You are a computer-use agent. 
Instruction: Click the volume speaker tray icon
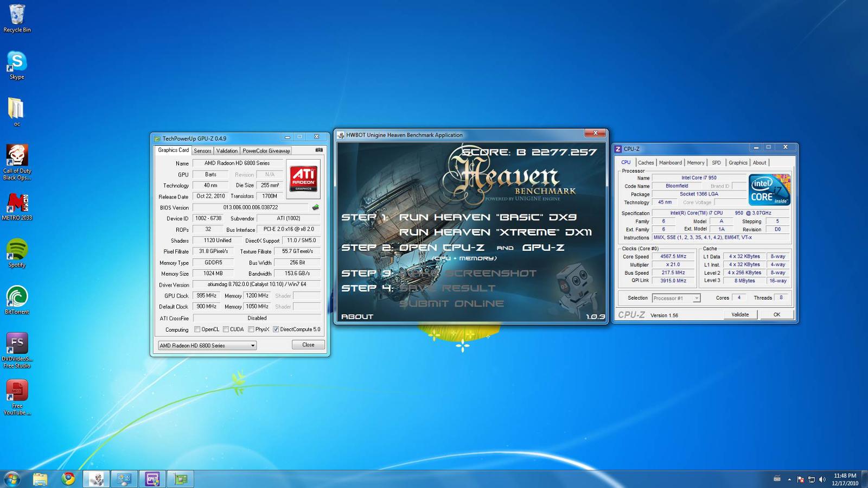pos(822,479)
